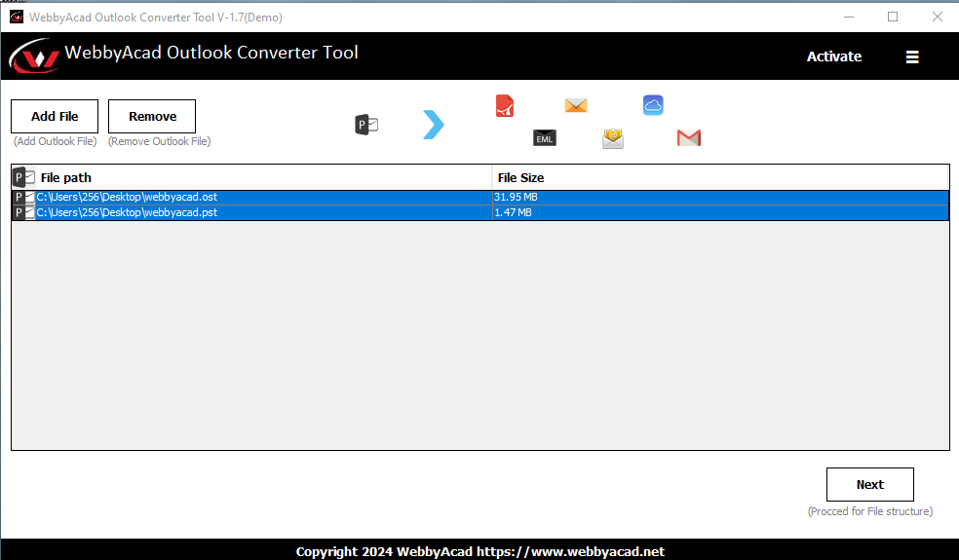Click the orange envelope mail icon
Viewport: 959px width, 560px height.
(576, 106)
